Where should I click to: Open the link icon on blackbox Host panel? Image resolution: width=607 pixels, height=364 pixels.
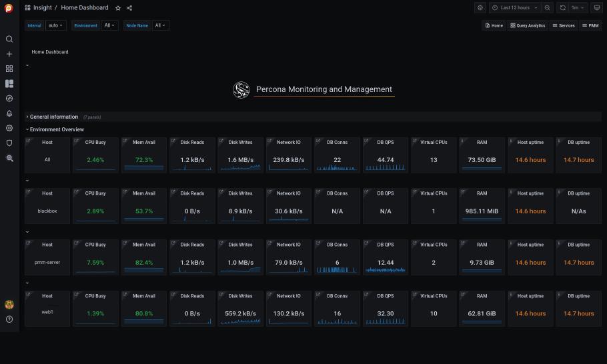point(28,192)
